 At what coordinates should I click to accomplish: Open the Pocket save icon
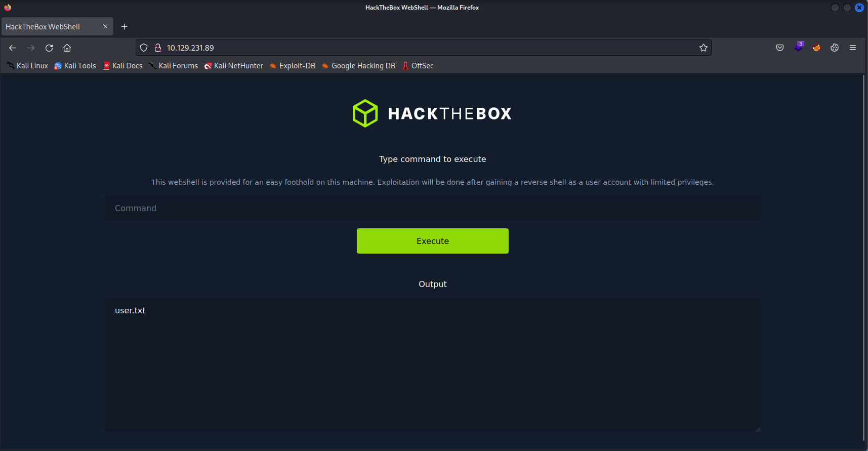[x=780, y=48]
